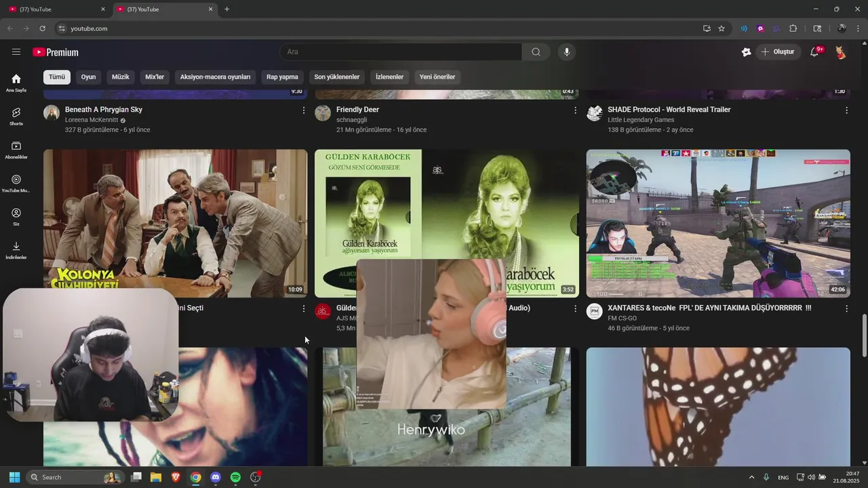Viewport: 868px width, 488px height.
Task: Open Abonelikler subscriptions in sidebar
Action: 16,150
